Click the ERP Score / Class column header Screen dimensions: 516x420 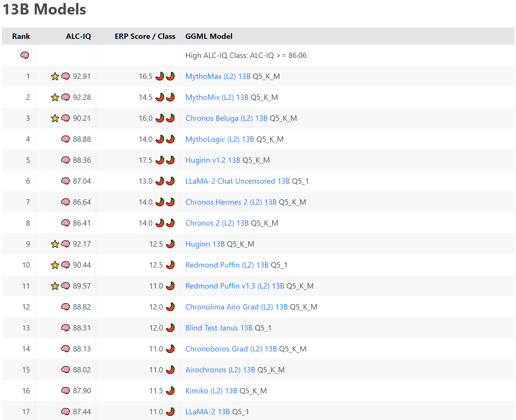(x=145, y=36)
